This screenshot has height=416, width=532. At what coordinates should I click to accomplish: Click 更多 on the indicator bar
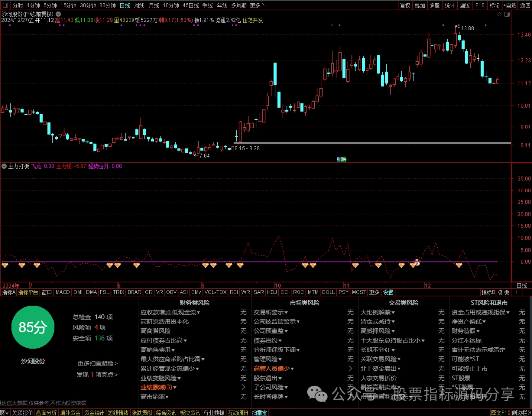click(x=374, y=292)
